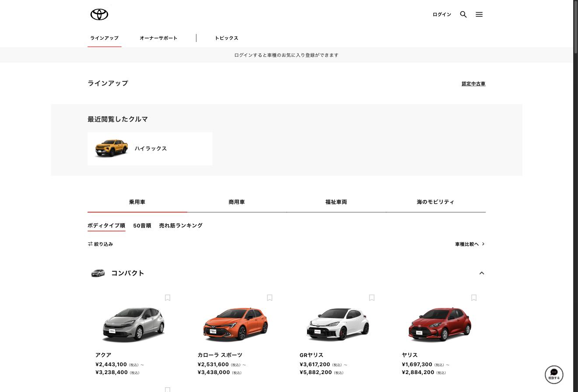Open the ヤリス model name
Image resolution: width=578 pixels, height=392 pixels.
[x=410, y=355]
